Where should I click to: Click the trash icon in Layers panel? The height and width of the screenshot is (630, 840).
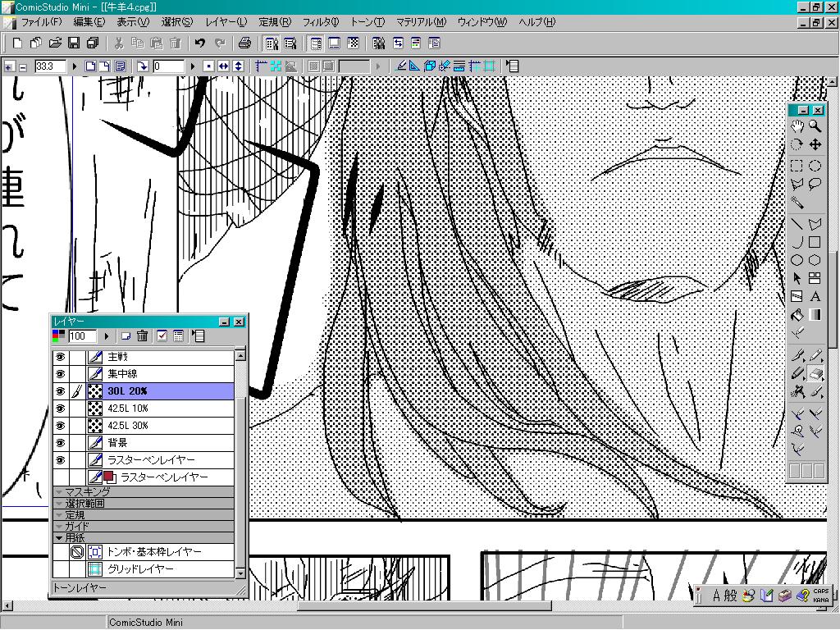tap(142, 336)
